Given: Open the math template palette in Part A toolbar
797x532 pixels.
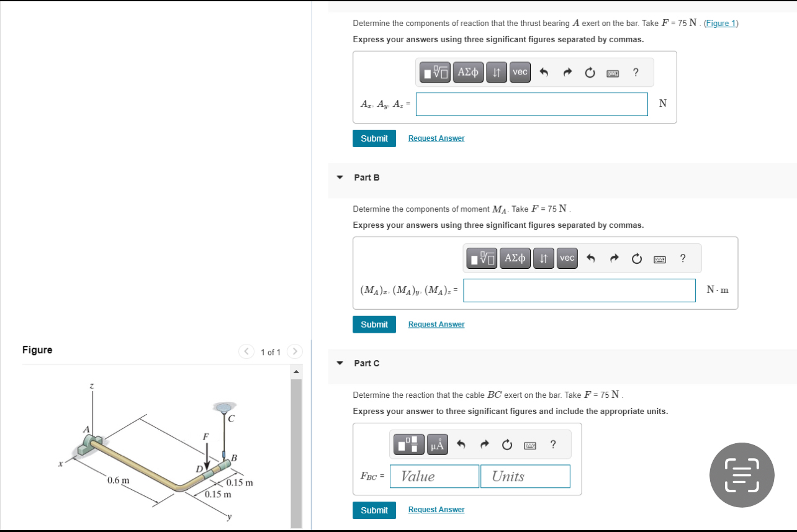Looking at the screenshot, I should pos(434,72).
